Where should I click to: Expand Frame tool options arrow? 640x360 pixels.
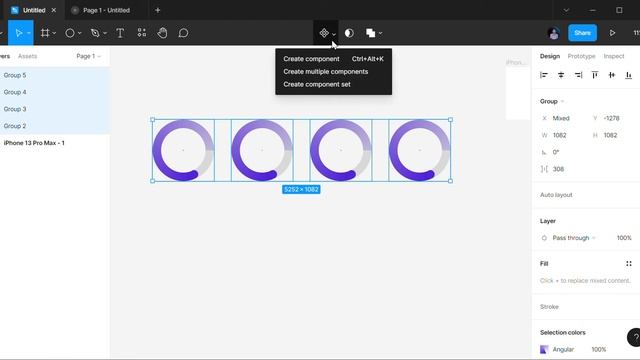click(x=54, y=33)
